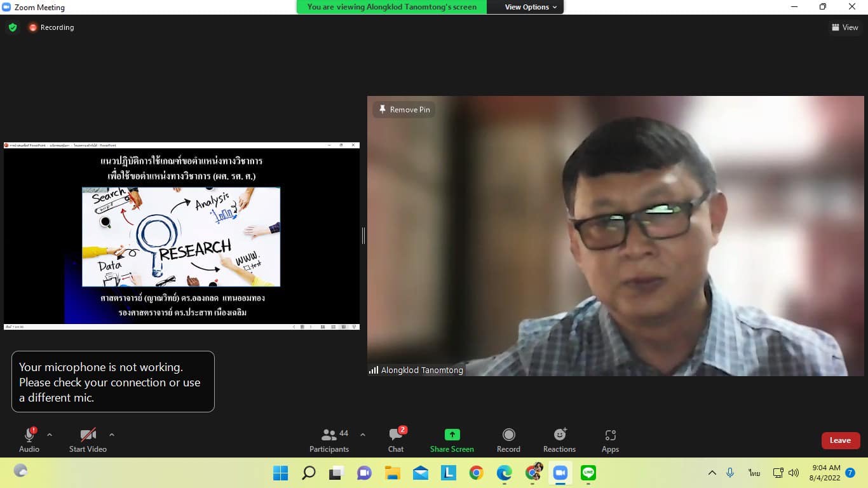
Task: Open the Reactions menu
Action: [559, 440]
